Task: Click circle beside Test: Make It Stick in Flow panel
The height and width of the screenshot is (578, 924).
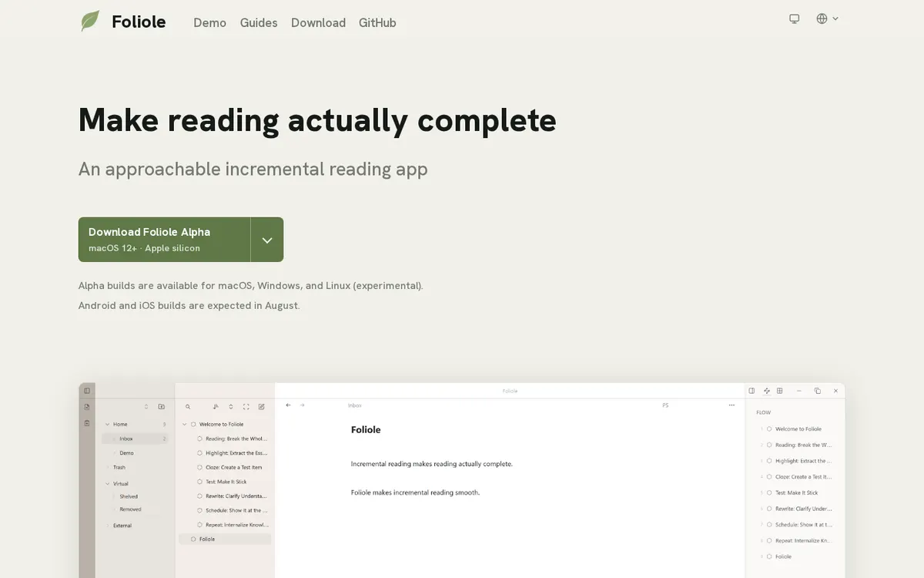Action: pyautogui.click(x=769, y=492)
